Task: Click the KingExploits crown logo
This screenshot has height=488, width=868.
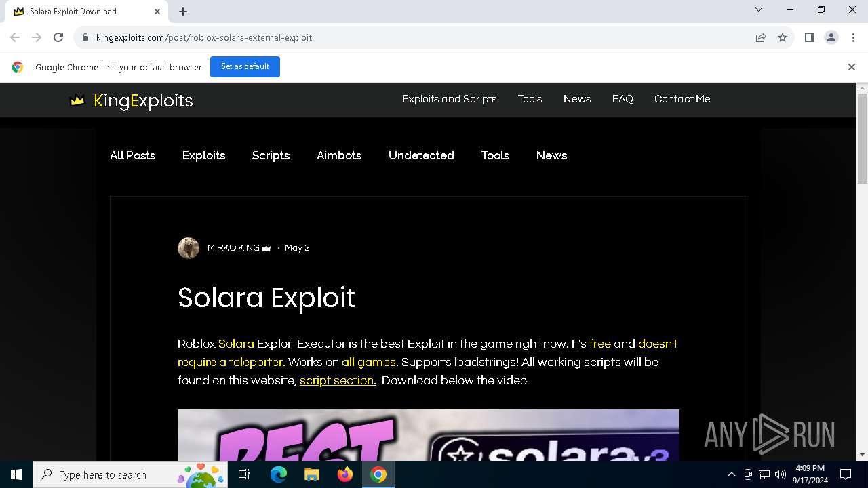Action: click(x=77, y=100)
